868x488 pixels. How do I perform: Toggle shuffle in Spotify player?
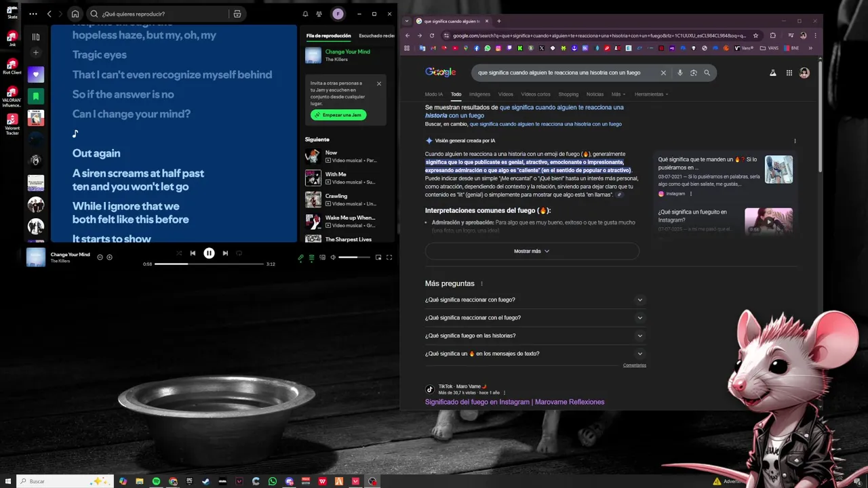[179, 253]
